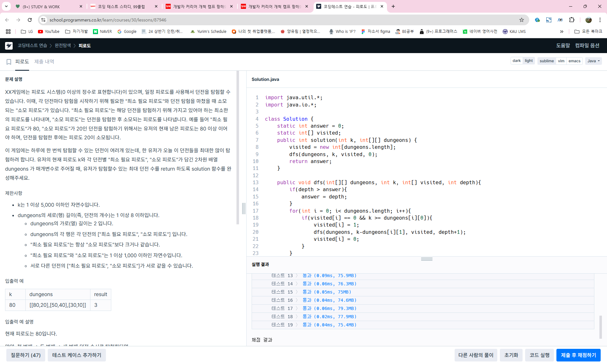The width and height of the screenshot is (607, 364).
Task: Open site information icon in address bar
Action: pyautogui.click(x=43, y=20)
